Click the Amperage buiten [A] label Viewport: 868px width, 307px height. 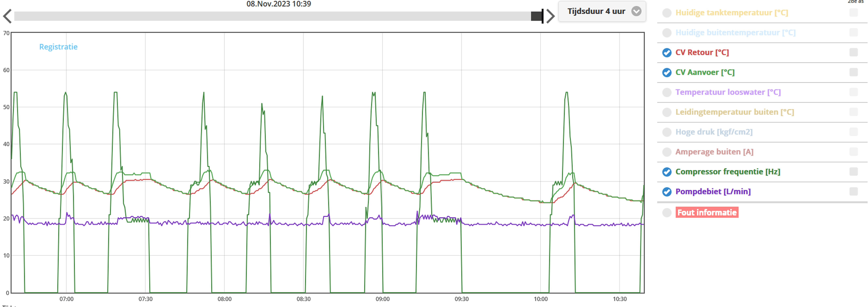click(x=714, y=152)
